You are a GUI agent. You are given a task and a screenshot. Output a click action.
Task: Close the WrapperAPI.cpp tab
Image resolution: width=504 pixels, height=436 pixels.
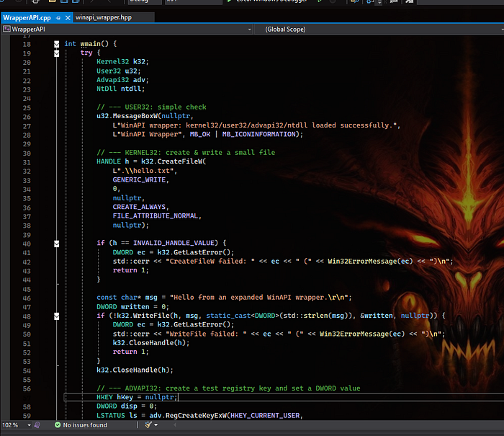(68, 18)
